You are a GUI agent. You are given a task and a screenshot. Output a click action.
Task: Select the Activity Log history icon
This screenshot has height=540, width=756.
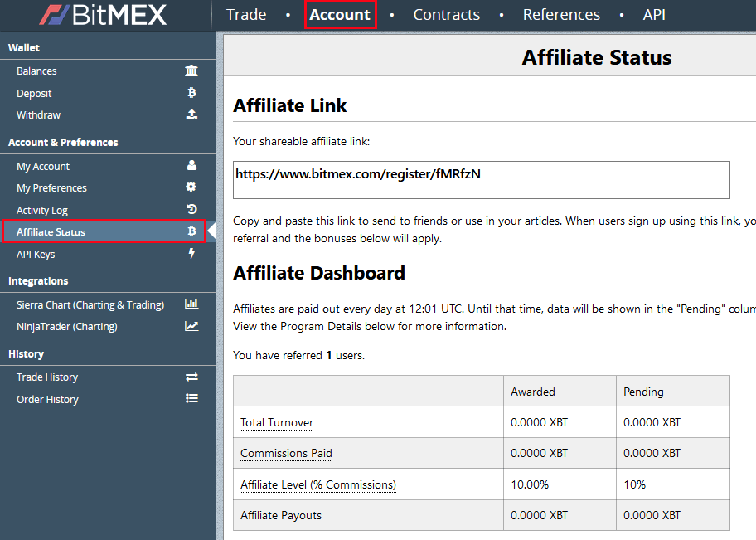(x=191, y=210)
